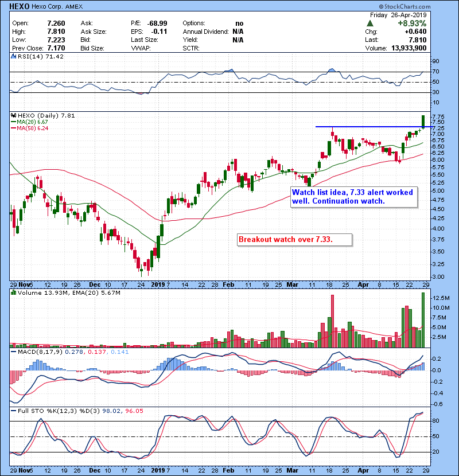Click the 80 level label on stochastic axis
This screenshot has height=476, width=459.
tap(435, 421)
